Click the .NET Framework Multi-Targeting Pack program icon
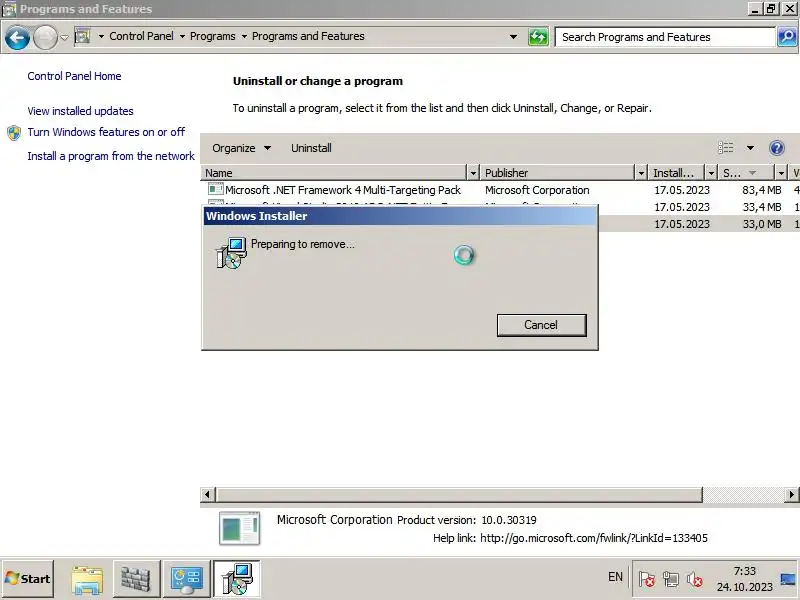 coord(216,189)
